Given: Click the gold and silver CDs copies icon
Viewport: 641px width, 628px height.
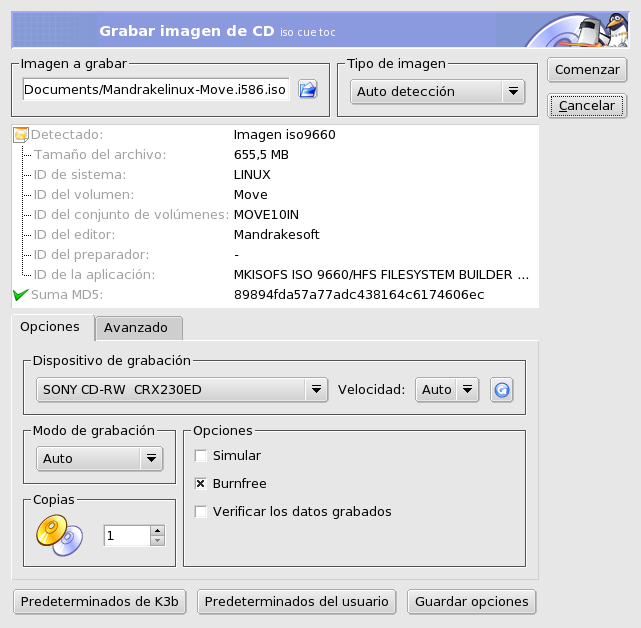Looking at the screenshot, I should point(59,535).
